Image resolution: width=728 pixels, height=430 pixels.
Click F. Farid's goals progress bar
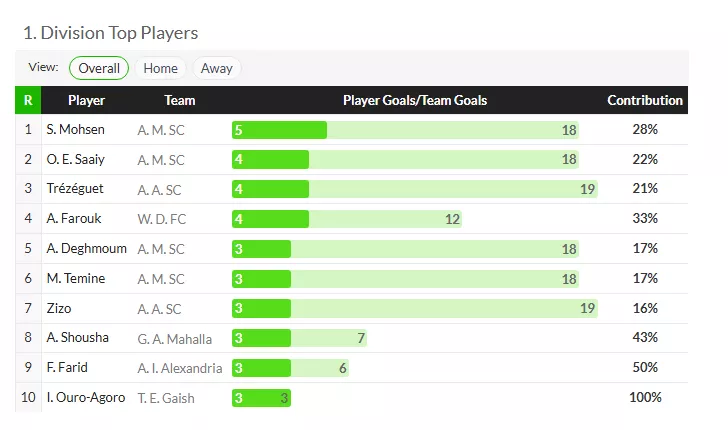[x=290, y=368]
